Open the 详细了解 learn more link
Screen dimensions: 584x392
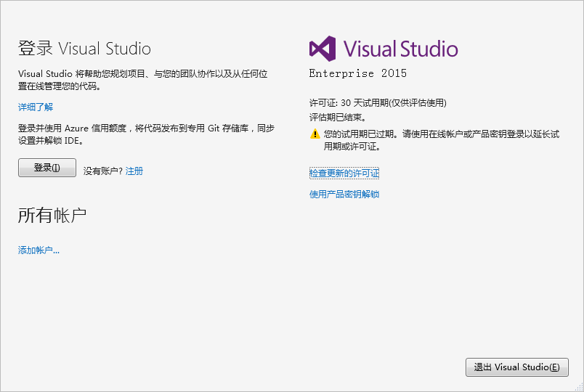(36, 107)
